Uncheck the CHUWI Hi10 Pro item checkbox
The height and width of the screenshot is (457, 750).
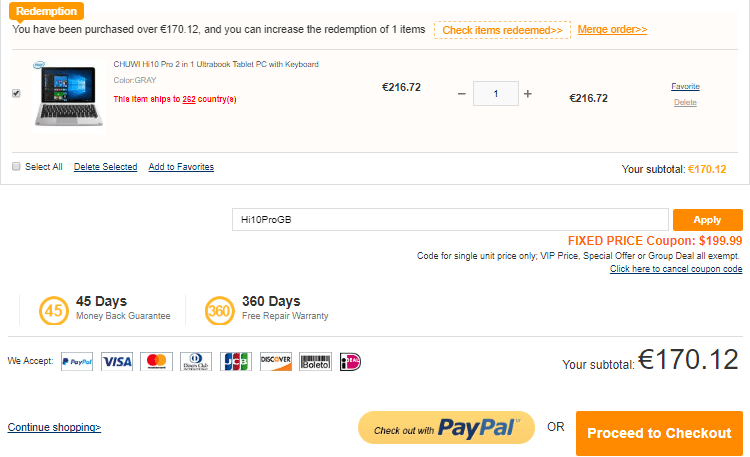tap(16, 93)
